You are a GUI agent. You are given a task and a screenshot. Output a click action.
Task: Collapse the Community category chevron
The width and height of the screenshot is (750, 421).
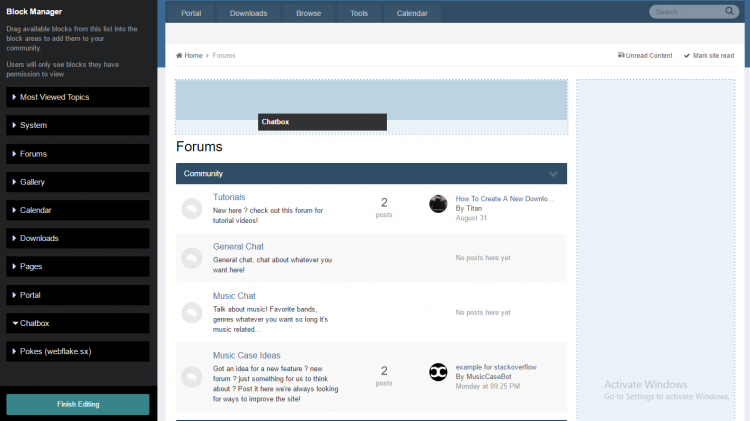[x=553, y=174]
